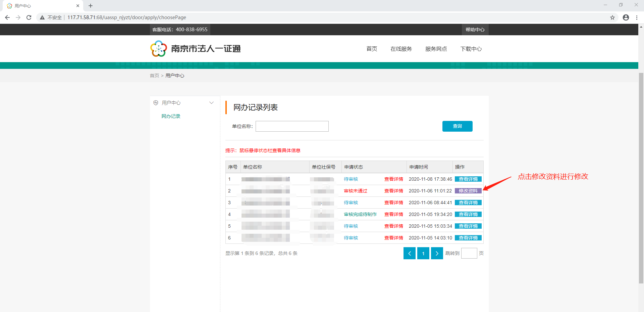The width and height of the screenshot is (644, 312).
Task: Open Chrome's three-dot menu
Action: point(637,17)
